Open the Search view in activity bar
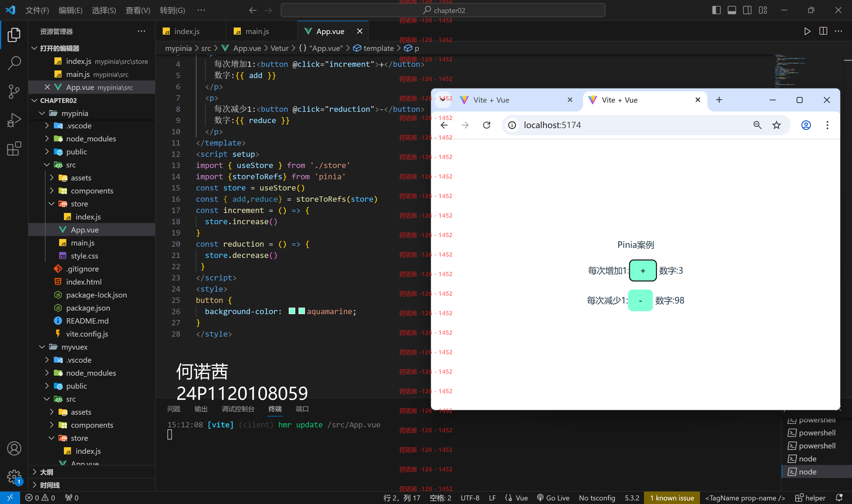852x504 pixels. [14, 63]
